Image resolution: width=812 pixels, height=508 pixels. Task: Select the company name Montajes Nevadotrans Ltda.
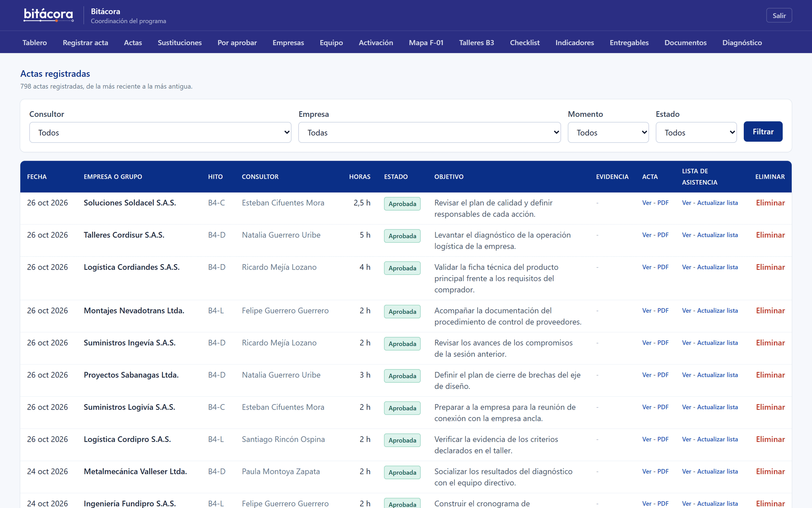pyautogui.click(x=134, y=311)
